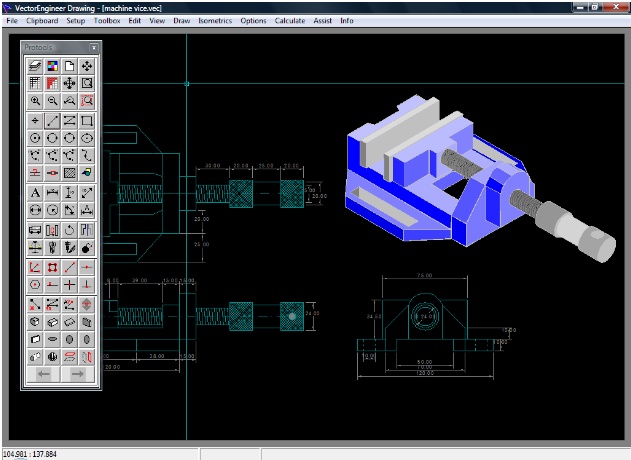Open the Edit menu

coord(135,21)
